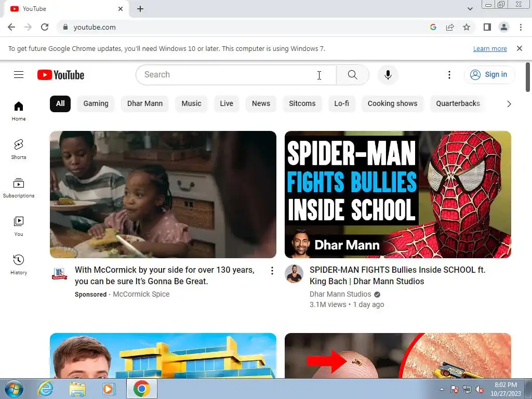The height and width of the screenshot is (399, 532).
Task: Click McCormick Spice advertiser link
Action: point(141,294)
